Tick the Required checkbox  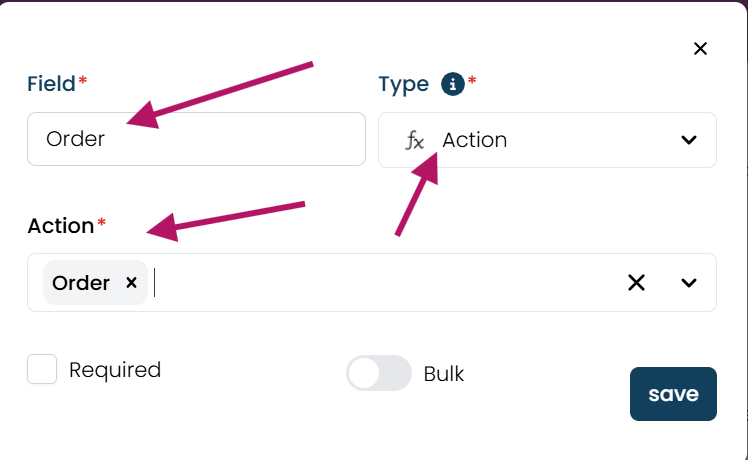[x=42, y=369]
